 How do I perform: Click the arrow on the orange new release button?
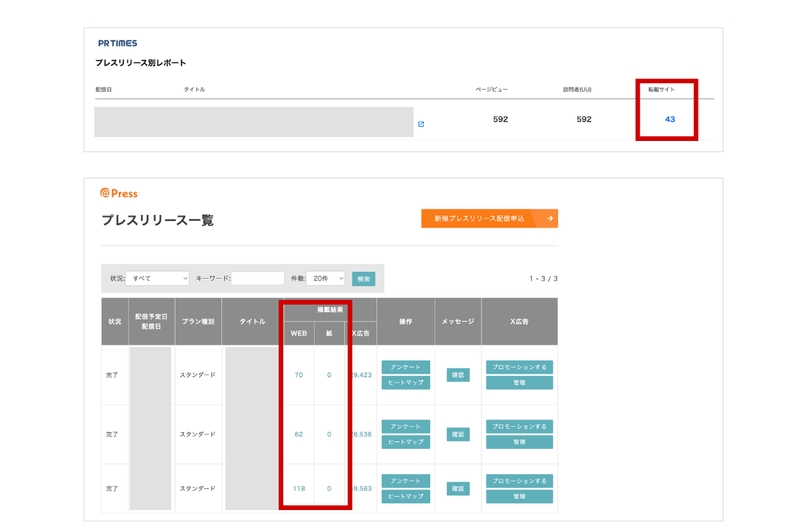[550, 218]
